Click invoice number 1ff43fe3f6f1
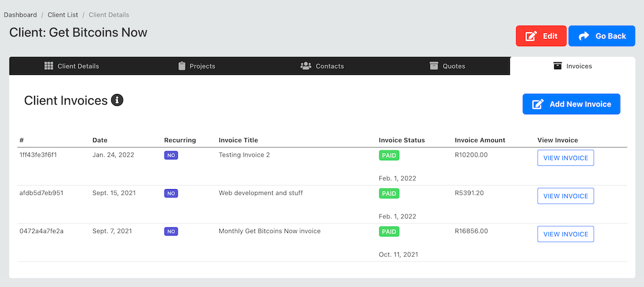The image size is (644, 287). click(x=38, y=155)
